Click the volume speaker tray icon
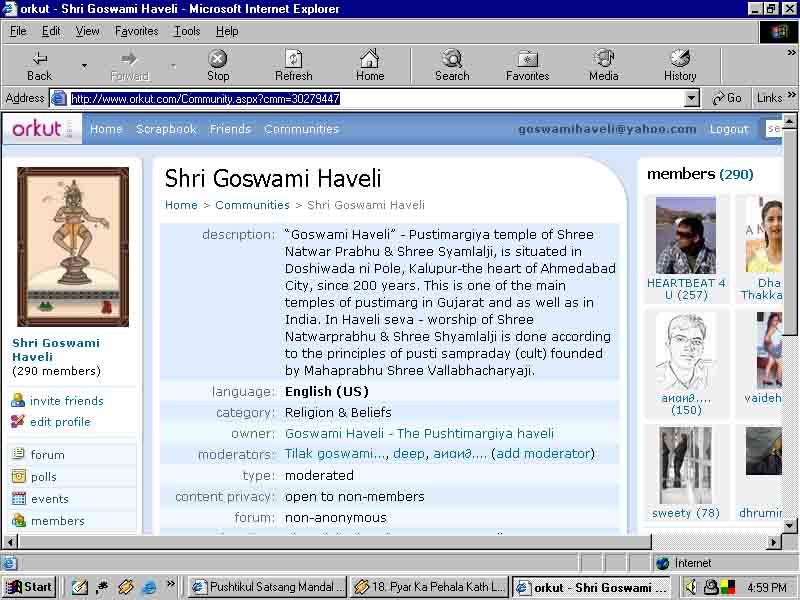This screenshot has height=600, width=800. click(691, 587)
